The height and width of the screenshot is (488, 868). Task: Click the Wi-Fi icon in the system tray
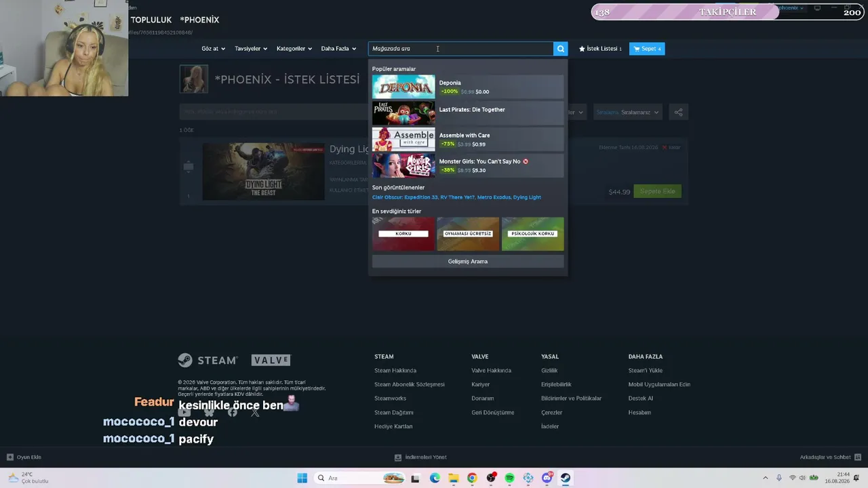(792, 478)
